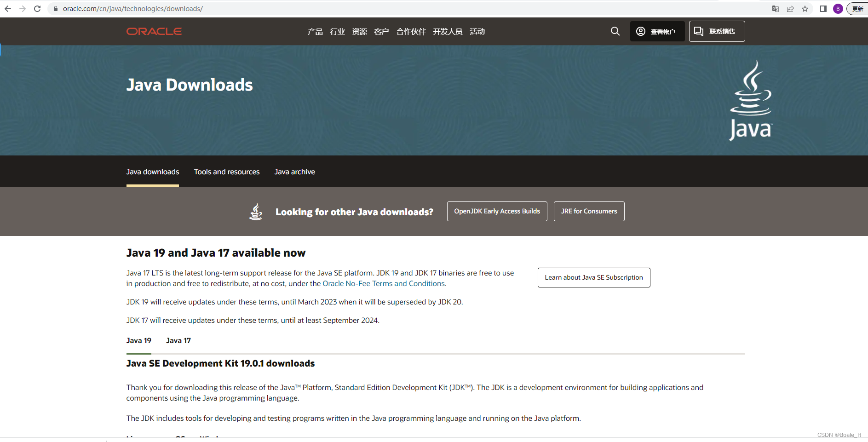View site security lock information
868x442 pixels.
pyautogui.click(x=56, y=9)
